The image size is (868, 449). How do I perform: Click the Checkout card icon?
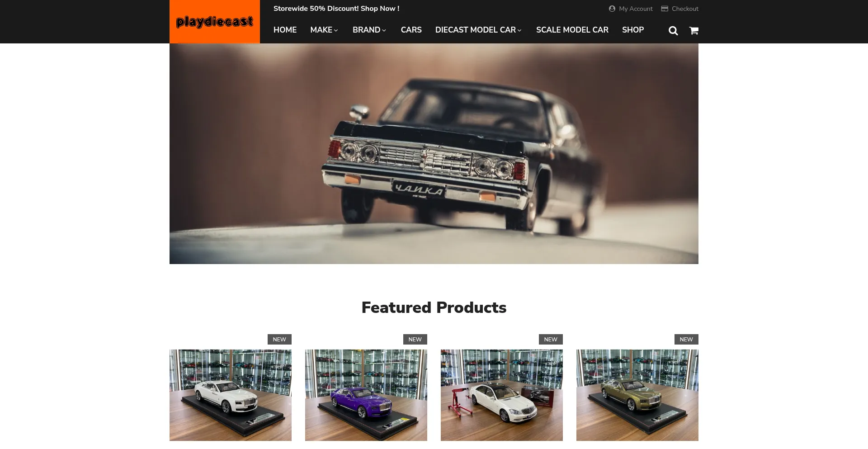664,9
